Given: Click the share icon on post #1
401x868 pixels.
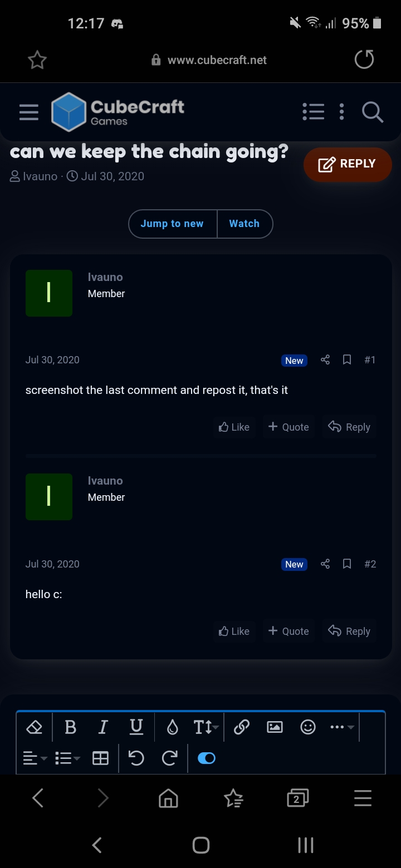Looking at the screenshot, I should coord(325,360).
